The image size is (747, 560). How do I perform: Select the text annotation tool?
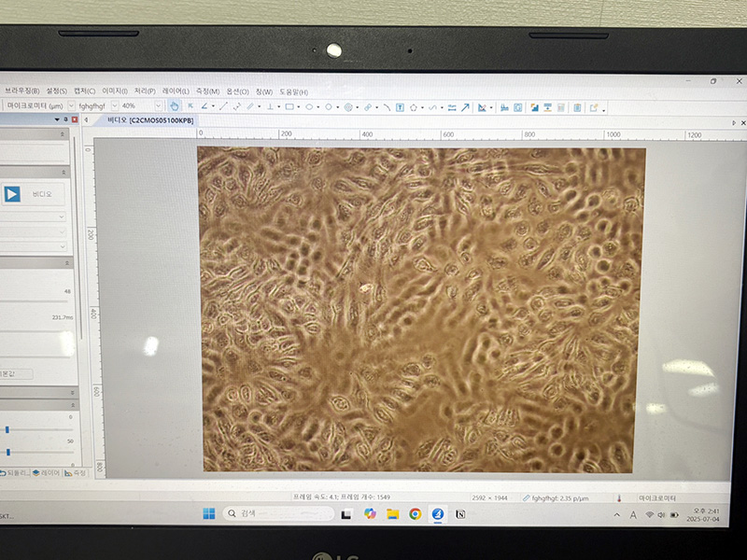click(x=400, y=107)
